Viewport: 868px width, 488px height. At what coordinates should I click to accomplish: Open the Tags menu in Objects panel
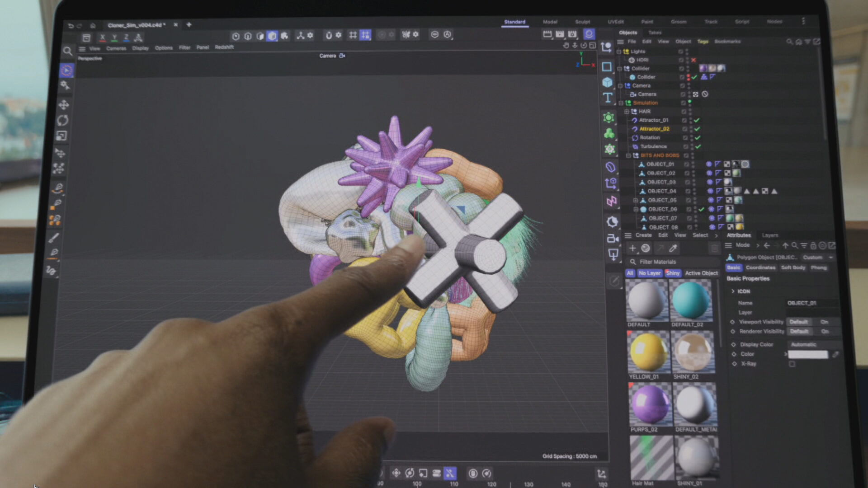pos(703,42)
